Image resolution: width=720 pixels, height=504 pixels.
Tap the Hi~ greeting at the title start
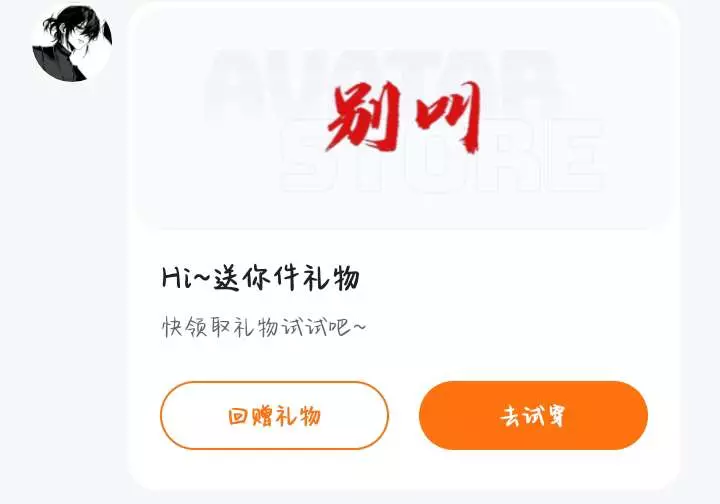click(185, 278)
